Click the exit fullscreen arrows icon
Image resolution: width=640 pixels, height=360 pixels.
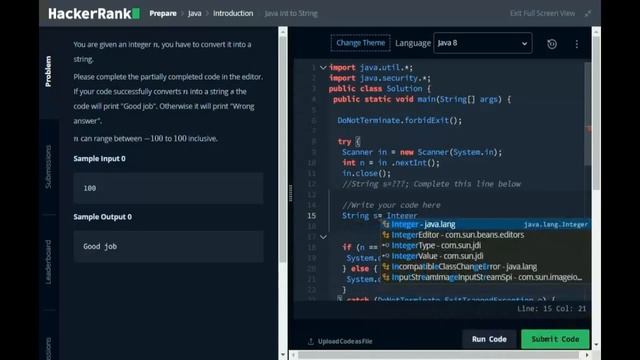588,13
